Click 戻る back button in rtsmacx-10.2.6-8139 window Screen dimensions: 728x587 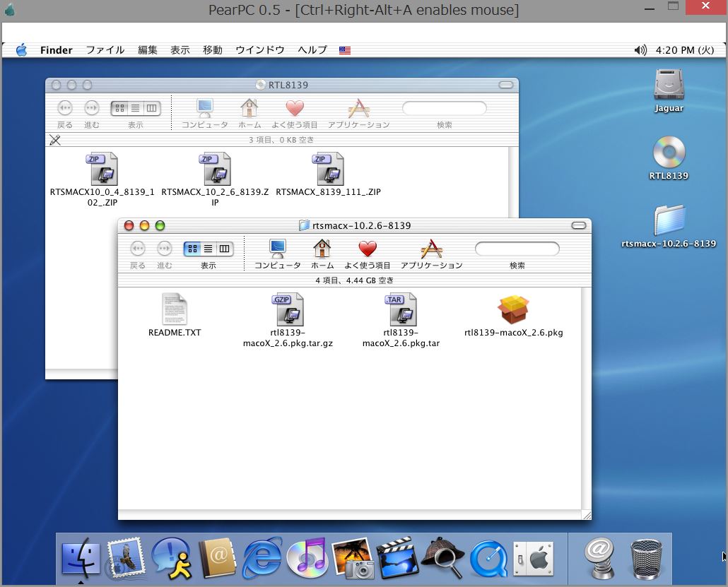tap(138, 249)
